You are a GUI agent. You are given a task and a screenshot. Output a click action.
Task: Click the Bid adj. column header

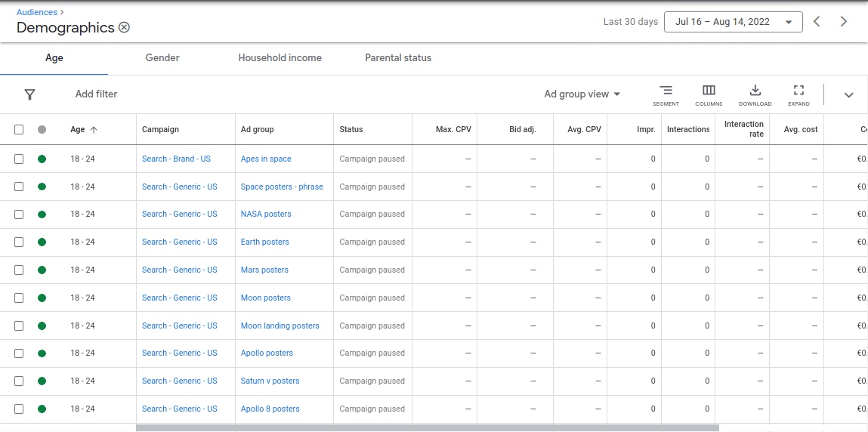(x=523, y=129)
